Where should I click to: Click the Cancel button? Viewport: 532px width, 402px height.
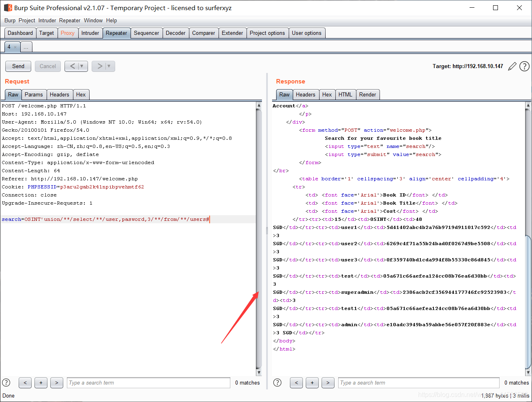48,66
